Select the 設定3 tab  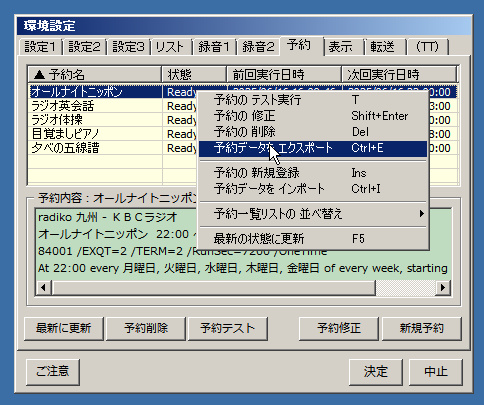coord(128,47)
